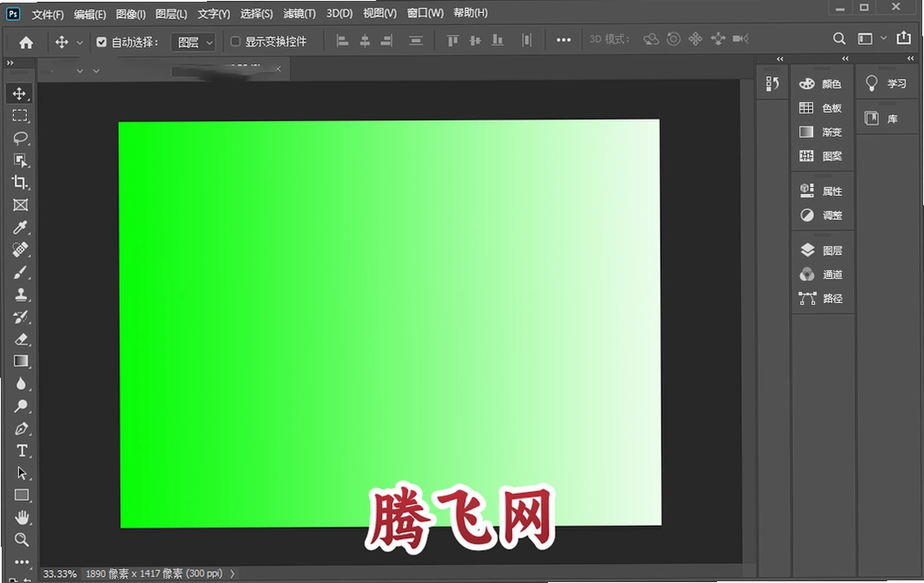Screen dimensions: 924x583
Task: Select the Eraser tool
Action: click(x=20, y=339)
